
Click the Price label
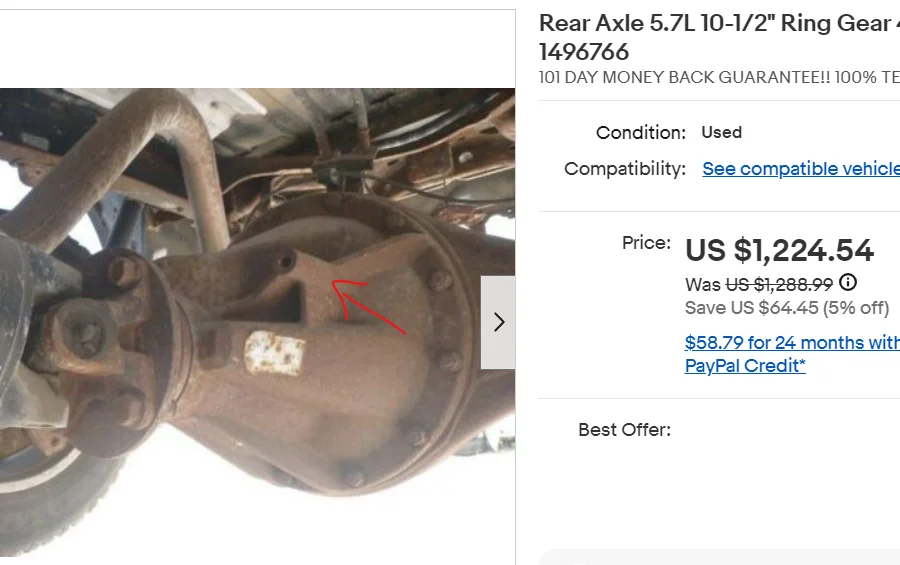point(646,242)
